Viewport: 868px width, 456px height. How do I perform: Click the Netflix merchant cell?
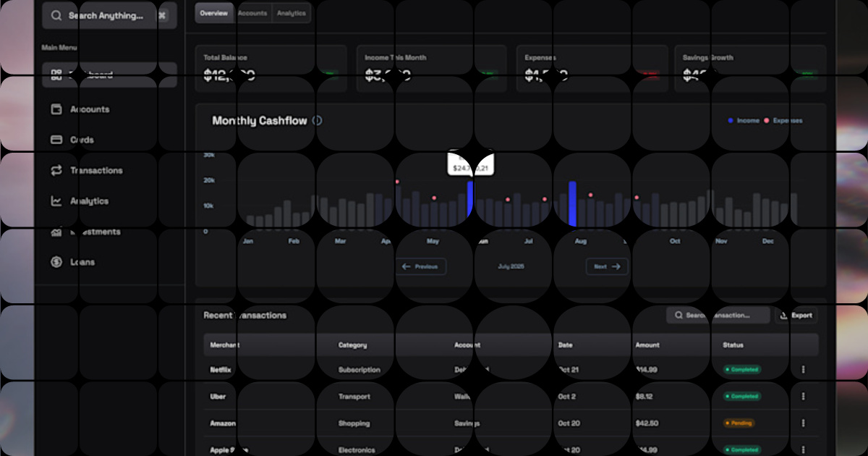click(x=221, y=370)
